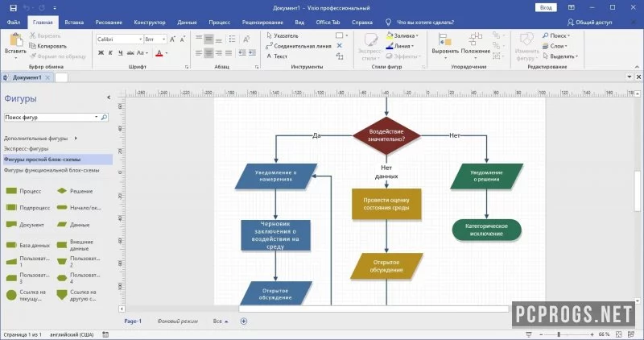Search for shapes with the magnifier icon
The width and height of the screenshot is (644, 340).
105,117
